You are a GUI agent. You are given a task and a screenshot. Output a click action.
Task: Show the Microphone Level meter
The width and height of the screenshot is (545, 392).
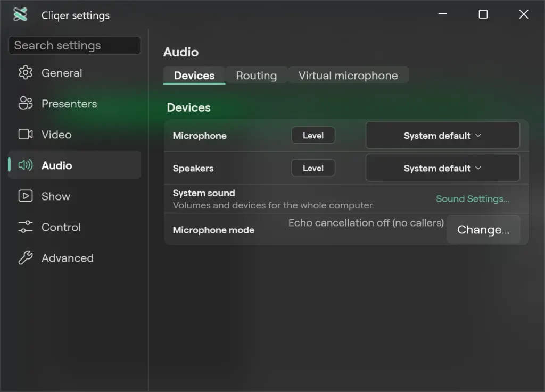(313, 136)
